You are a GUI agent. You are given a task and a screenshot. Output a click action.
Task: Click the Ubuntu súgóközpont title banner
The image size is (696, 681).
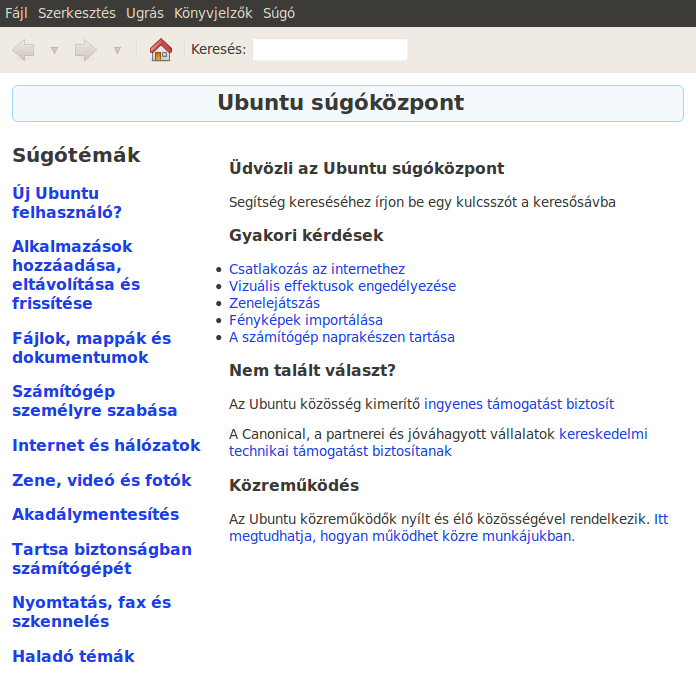coord(348,103)
